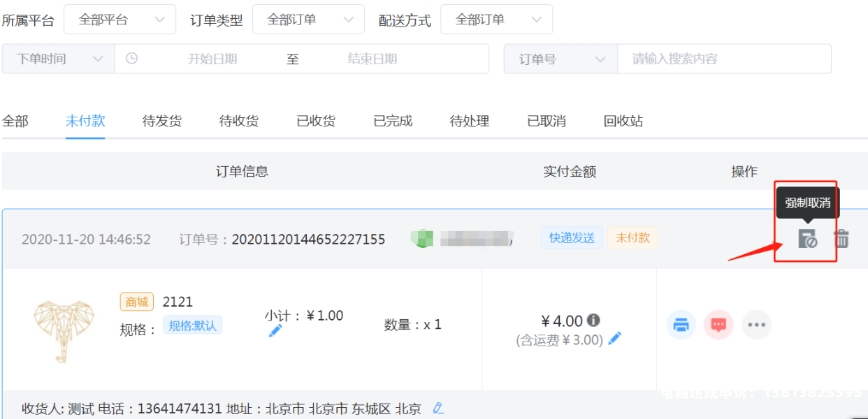Click the force cancel order icon
Viewport: 868px width, 419px height.
coord(807,239)
